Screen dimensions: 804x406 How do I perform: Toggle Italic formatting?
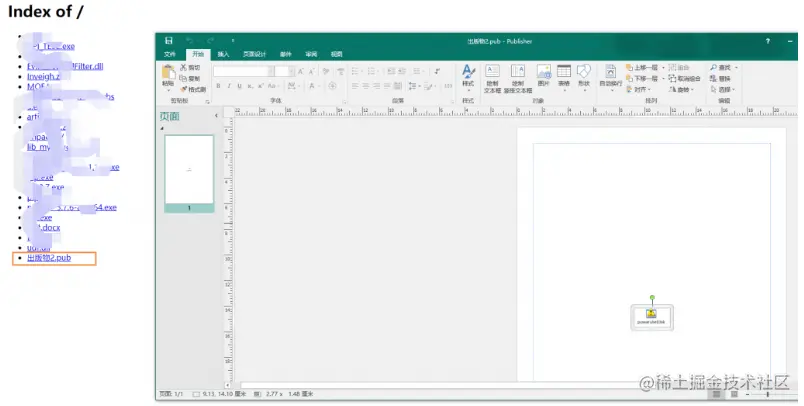click(x=229, y=86)
